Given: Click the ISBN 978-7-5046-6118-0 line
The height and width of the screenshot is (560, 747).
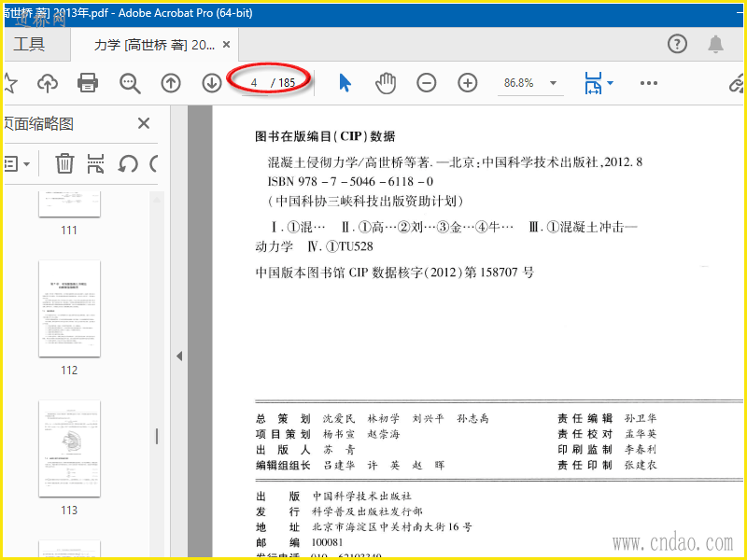Looking at the screenshot, I should 350,181.
